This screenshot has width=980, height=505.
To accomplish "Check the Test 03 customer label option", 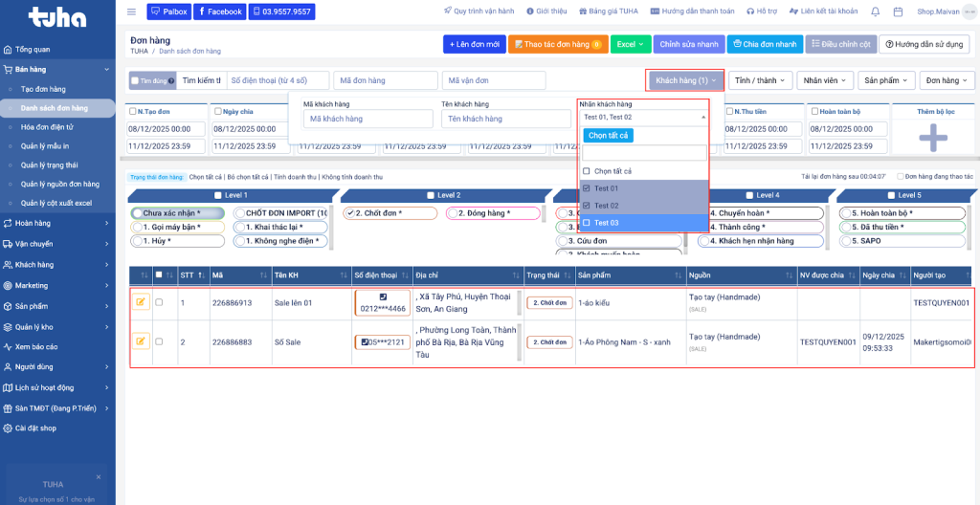I will pyautogui.click(x=587, y=223).
